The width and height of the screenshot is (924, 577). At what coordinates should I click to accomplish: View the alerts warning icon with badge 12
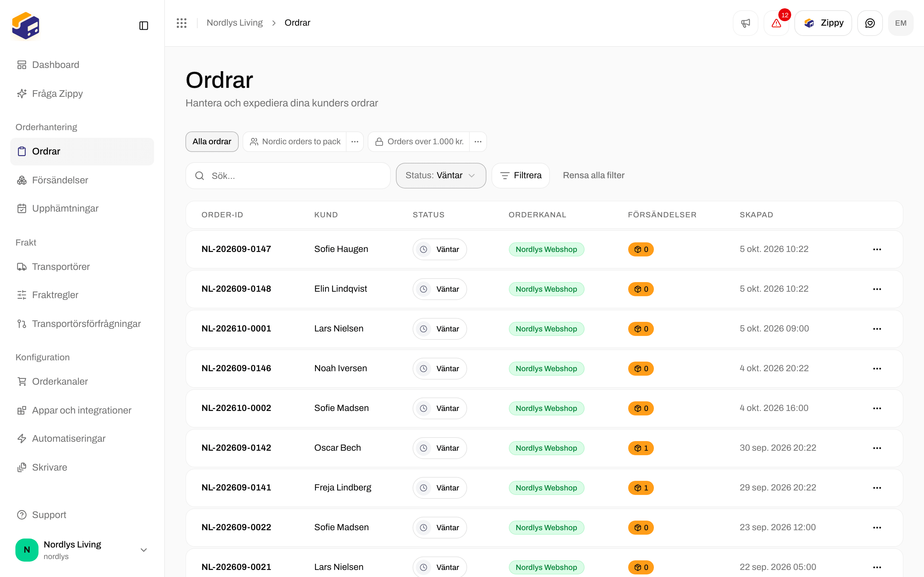pyautogui.click(x=776, y=23)
